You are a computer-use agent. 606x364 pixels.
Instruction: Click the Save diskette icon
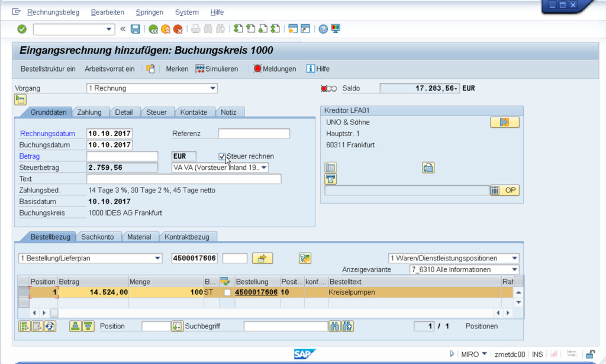click(x=136, y=29)
